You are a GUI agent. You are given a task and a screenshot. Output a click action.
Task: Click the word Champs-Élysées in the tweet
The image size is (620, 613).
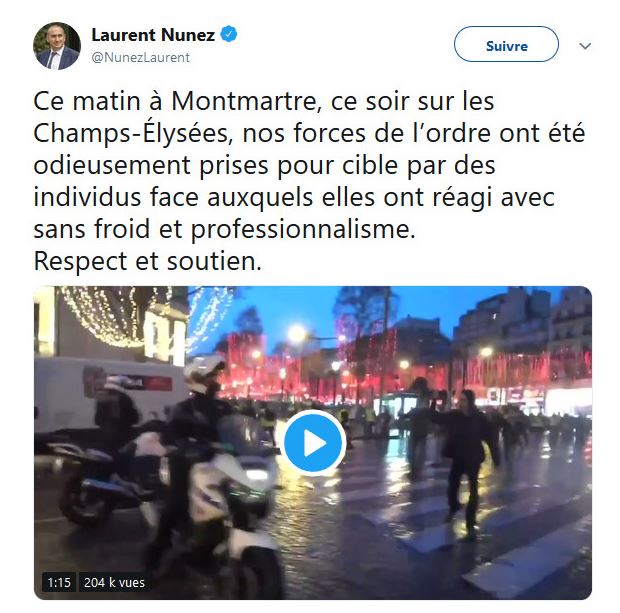pyautogui.click(x=131, y=134)
